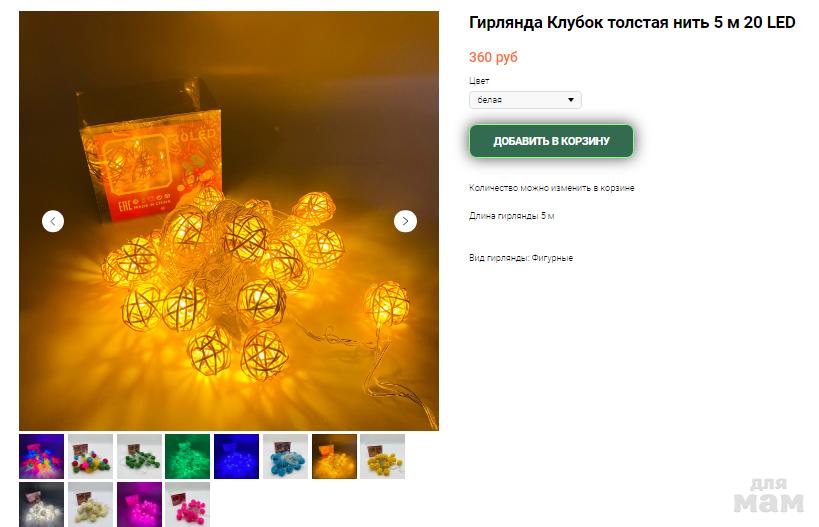
Task: Select the yellow balls unlit thumbnail
Action: 382,456
